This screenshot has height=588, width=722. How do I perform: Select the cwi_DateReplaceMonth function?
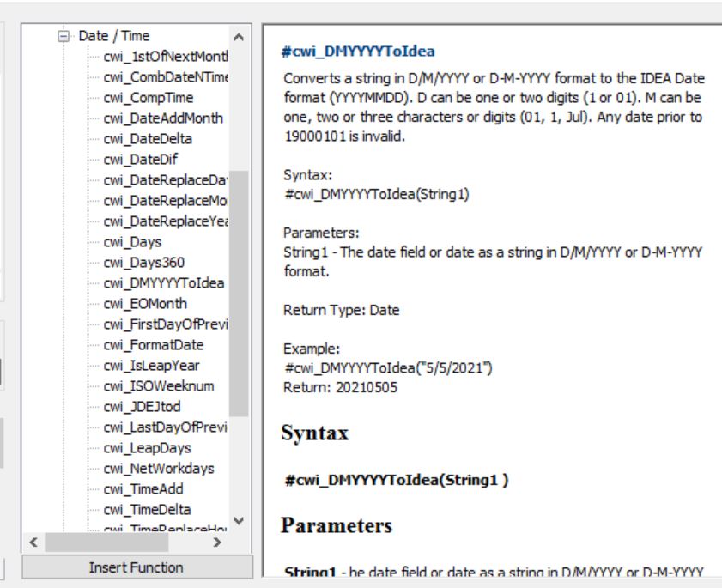tap(166, 201)
